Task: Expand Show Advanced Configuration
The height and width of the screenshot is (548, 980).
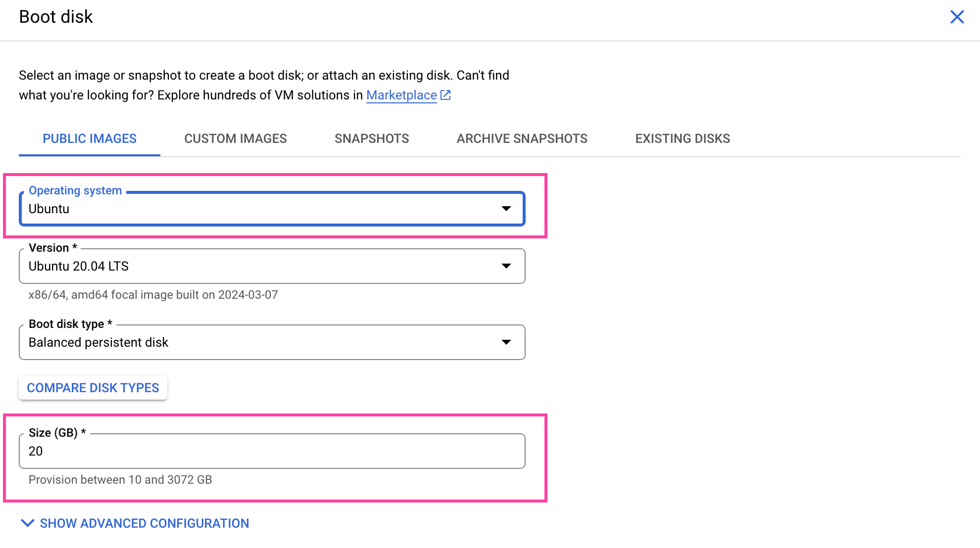Action: click(144, 523)
